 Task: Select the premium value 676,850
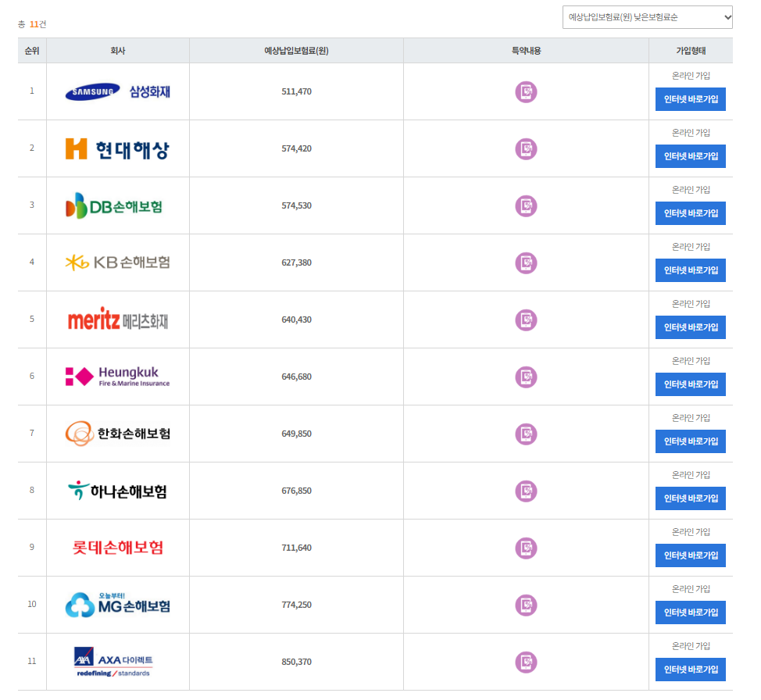[x=296, y=491]
